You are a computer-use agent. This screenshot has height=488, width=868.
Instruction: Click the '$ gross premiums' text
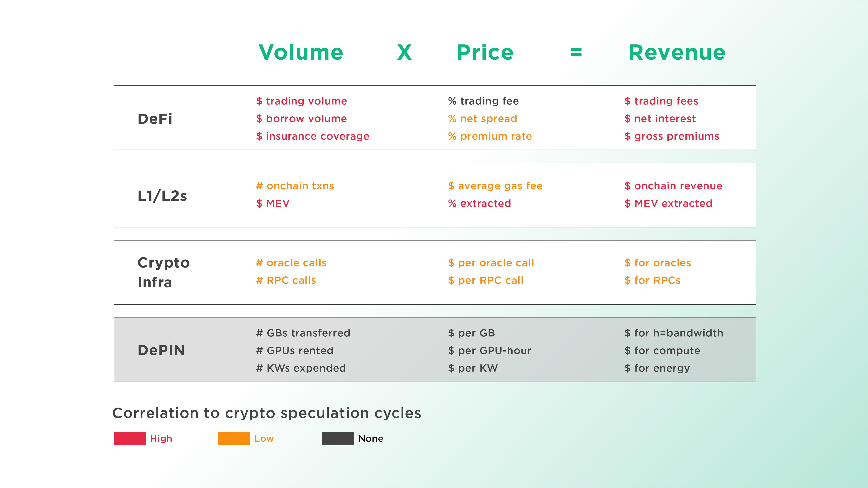point(671,136)
